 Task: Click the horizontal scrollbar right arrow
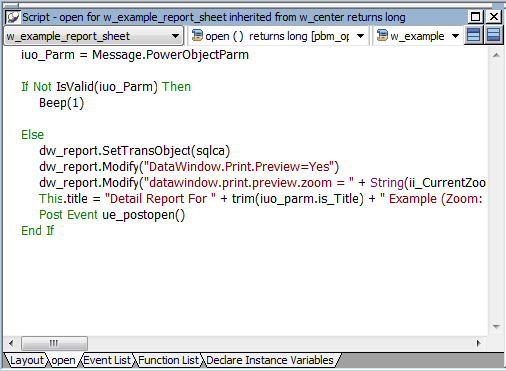pyautogui.click(x=479, y=343)
